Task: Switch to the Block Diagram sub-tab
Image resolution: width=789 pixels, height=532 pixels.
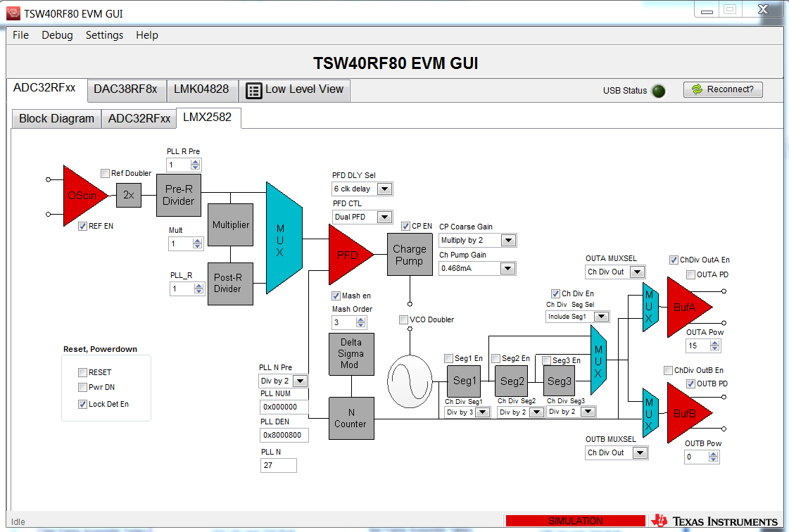Action: [x=56, y=119]
